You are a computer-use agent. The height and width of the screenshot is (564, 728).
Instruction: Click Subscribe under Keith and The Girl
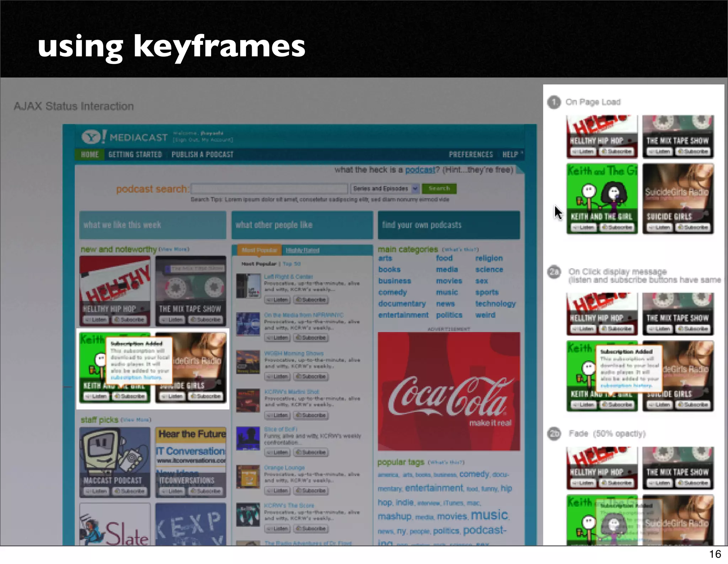130,396
